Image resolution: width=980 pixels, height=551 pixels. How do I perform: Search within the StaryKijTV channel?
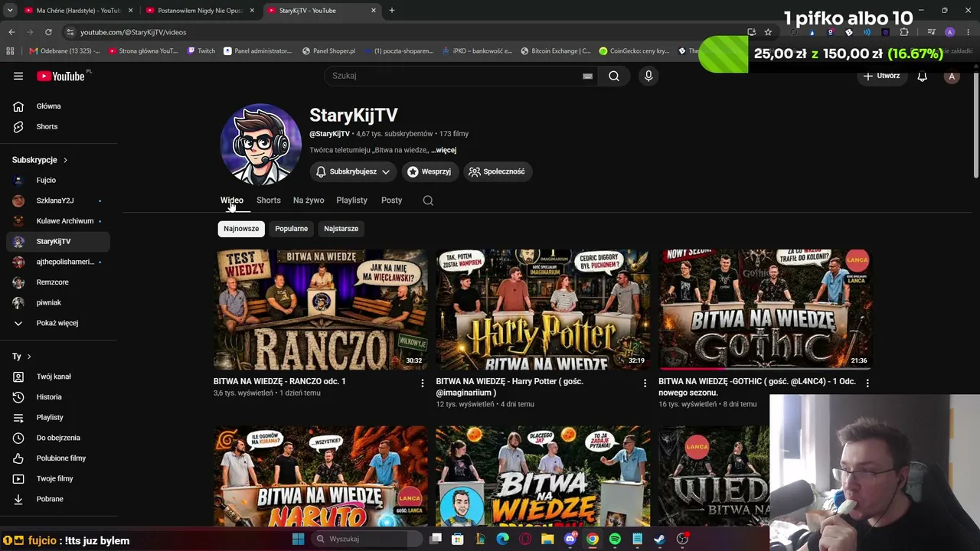coord(428,201)
